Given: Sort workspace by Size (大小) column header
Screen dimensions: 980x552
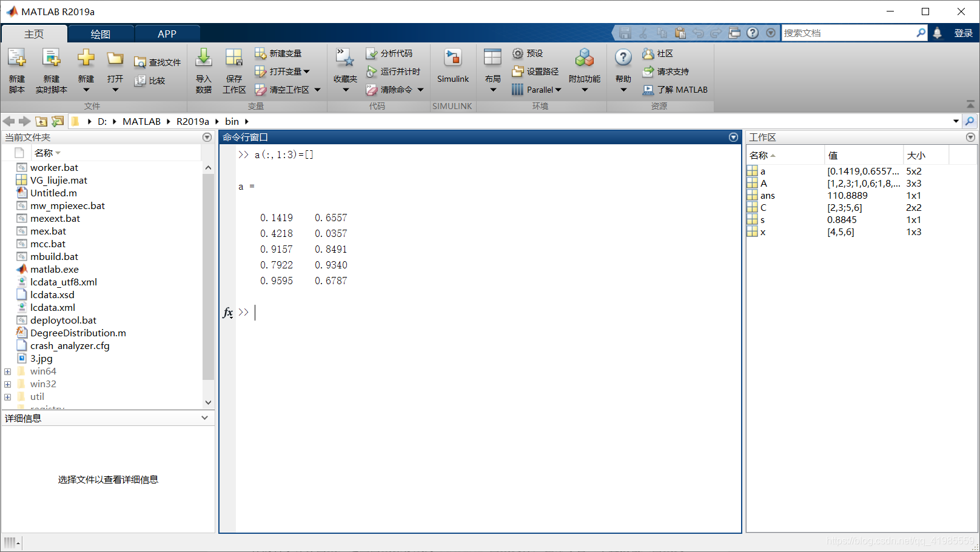Looking at the screenshot, I should pyautogui.click(x=925, y=156).
